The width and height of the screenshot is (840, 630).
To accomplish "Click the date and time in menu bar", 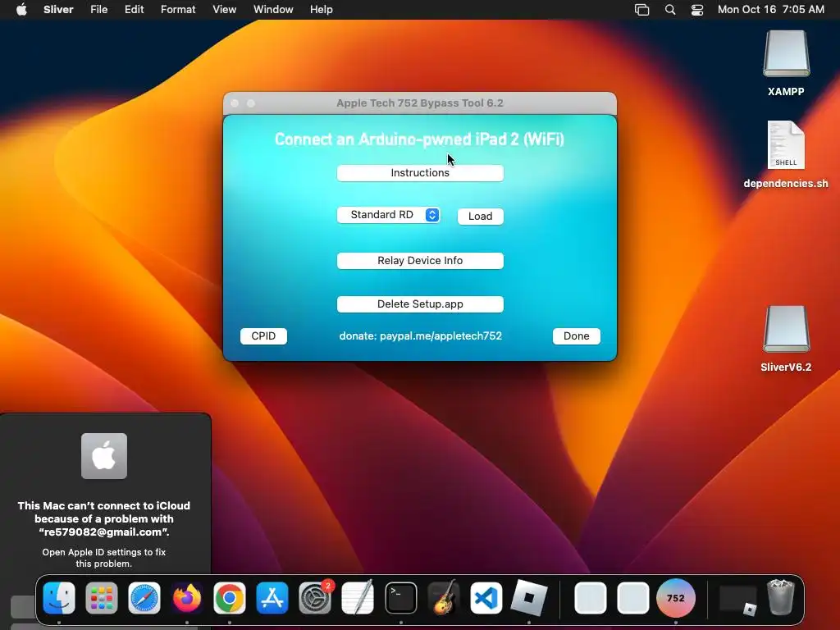I will click(771, 10).
